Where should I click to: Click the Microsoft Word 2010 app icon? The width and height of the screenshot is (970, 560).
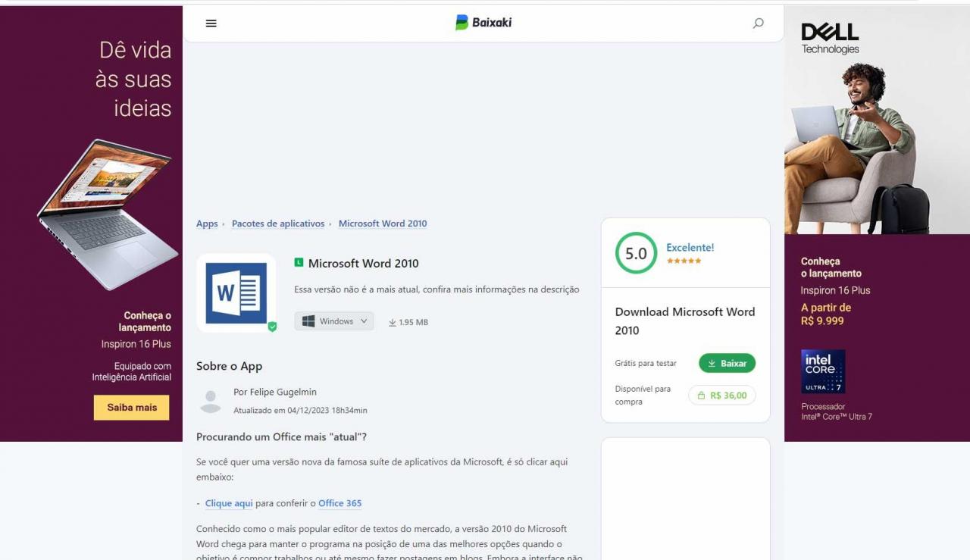(x=236, y=293)
